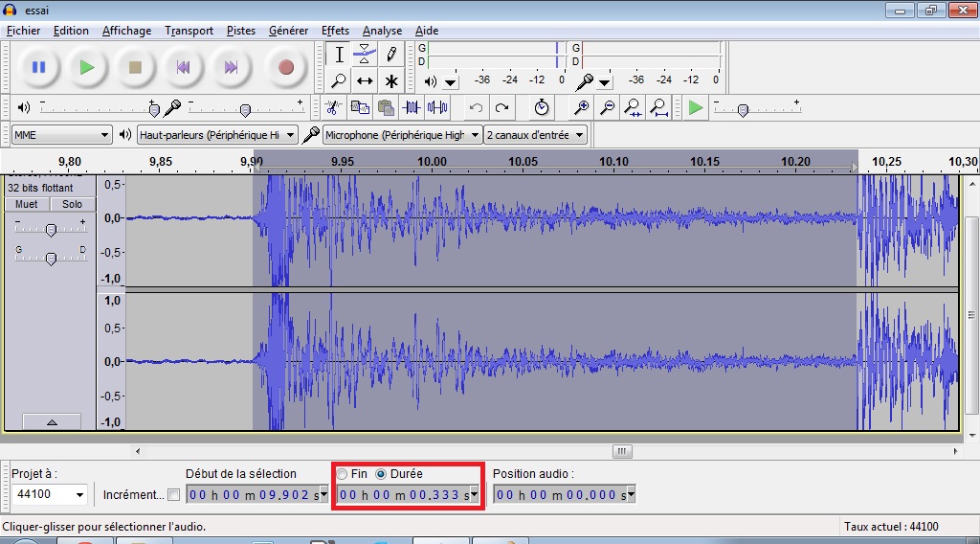The image size is (980, 544).
Task: Click the Cut (scissors) icon
Action: [x=334, y=107]
